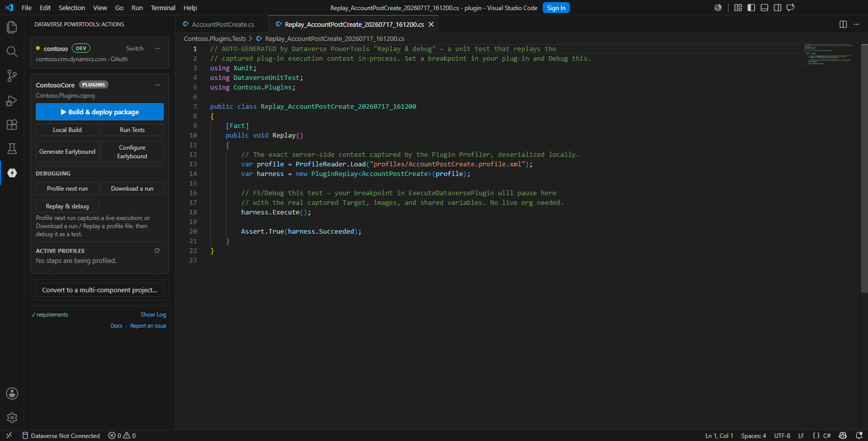Open the Source Control view

pyautogui.click(x=12, y=76)
